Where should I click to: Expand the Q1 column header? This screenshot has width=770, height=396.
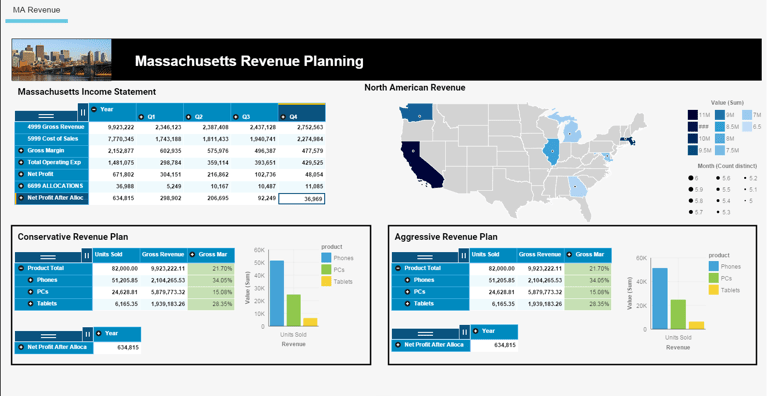click(x=141, y=117)
